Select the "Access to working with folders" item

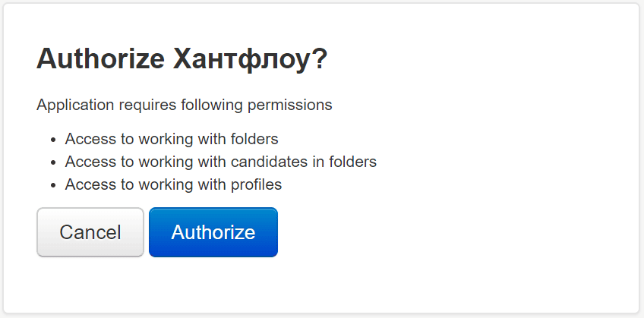pos(172,140)
